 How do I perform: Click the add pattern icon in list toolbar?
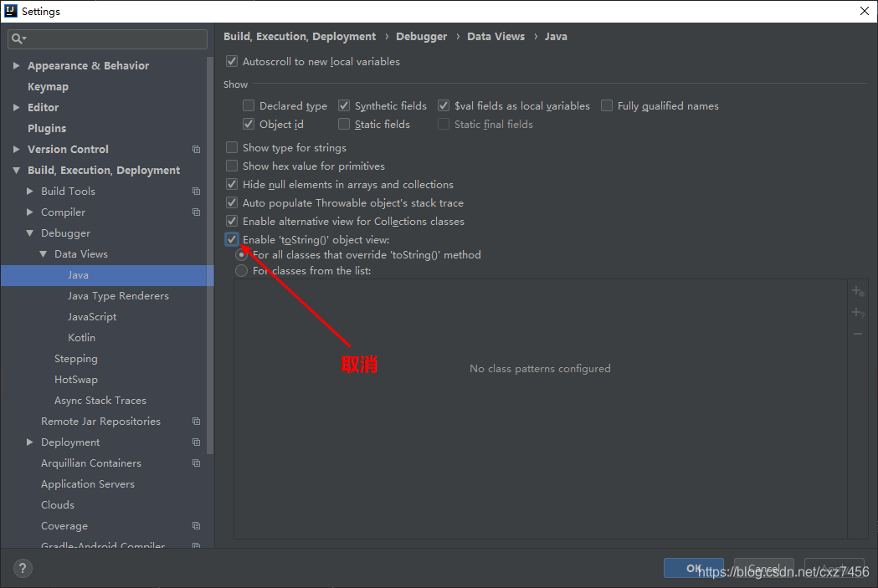(x=858, y=312)
